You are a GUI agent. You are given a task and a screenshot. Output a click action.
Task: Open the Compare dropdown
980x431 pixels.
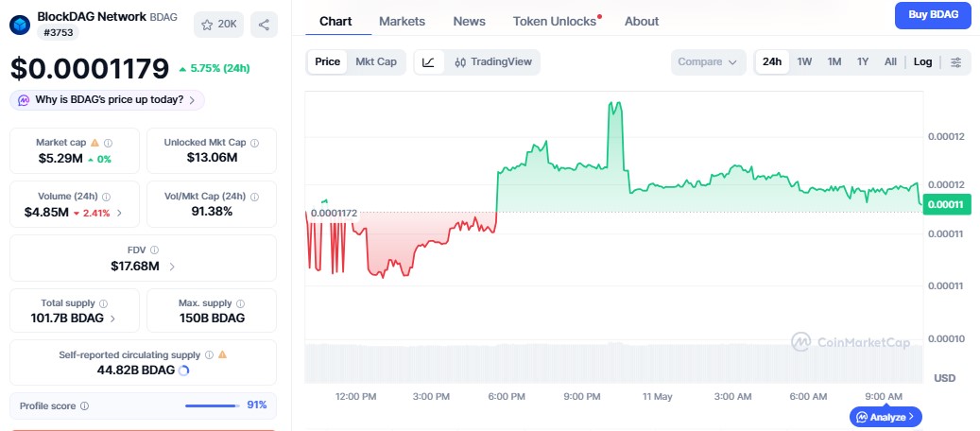click(x=708, y=62)
